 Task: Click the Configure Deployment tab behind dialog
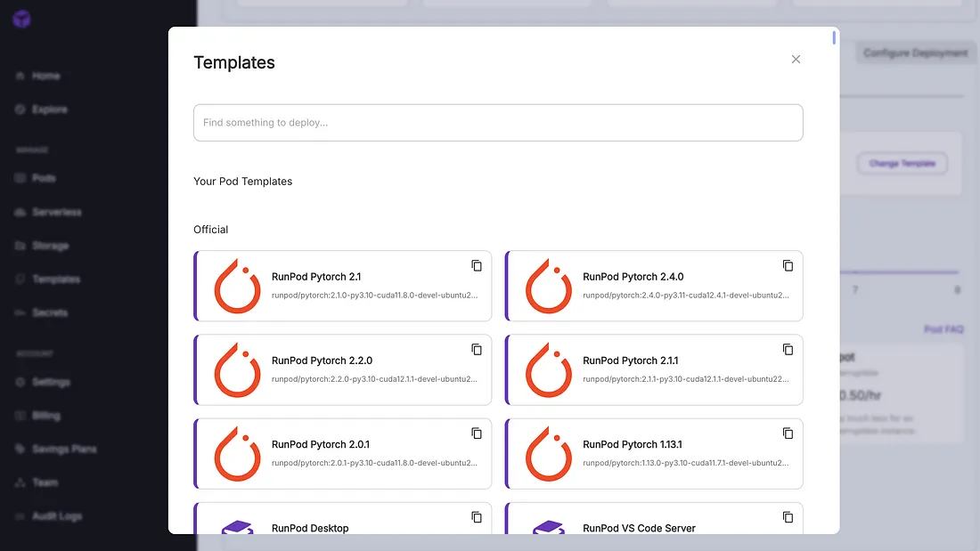point(916,53)
